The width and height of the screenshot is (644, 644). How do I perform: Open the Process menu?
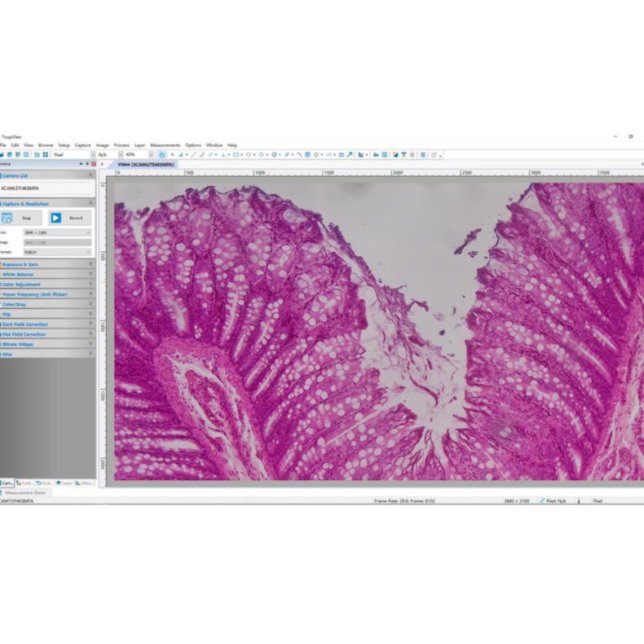point(121,145)
